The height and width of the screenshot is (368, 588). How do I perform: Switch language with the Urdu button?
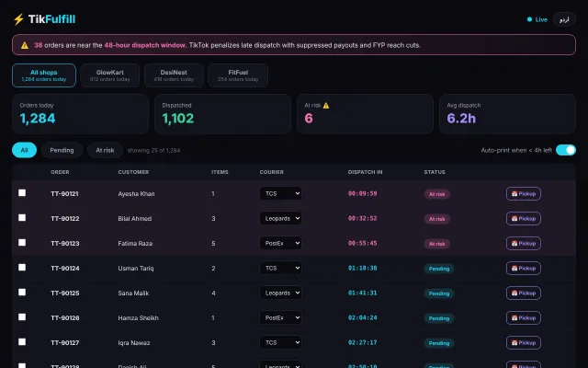[x=564, y=19]
